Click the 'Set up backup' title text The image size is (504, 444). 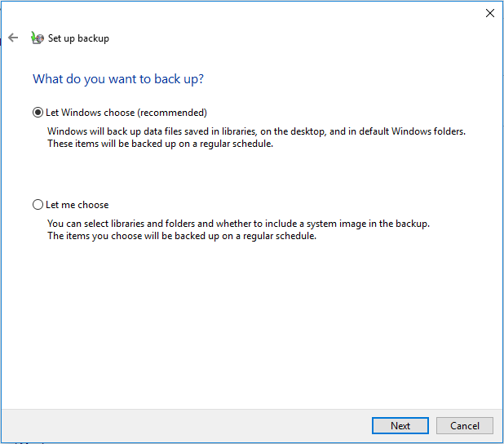pyautogui.click(x=78, y=38)
